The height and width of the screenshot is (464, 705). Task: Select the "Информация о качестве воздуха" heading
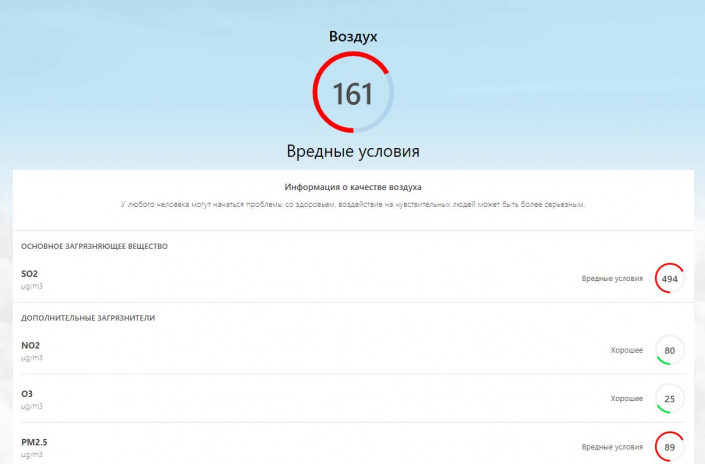click(x=353, y=187)
